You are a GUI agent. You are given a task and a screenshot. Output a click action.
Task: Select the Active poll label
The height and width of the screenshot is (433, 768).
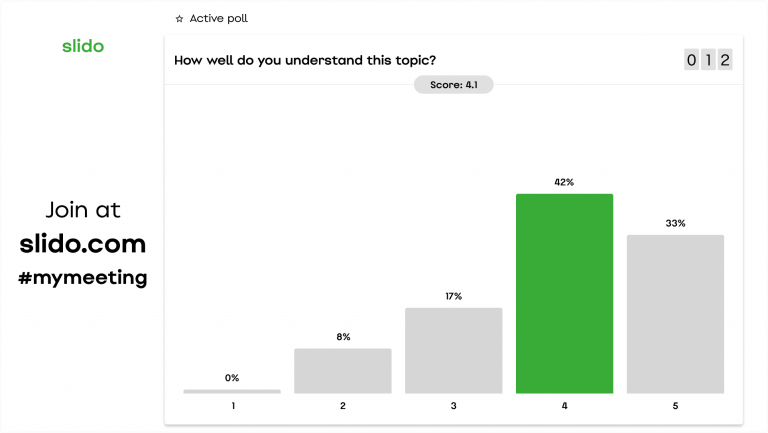click(x=218, y=19)
